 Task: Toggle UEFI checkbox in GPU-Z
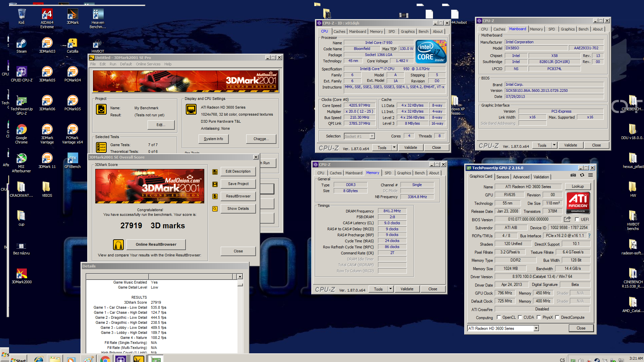pyautogui.click(x=577, y=220)
